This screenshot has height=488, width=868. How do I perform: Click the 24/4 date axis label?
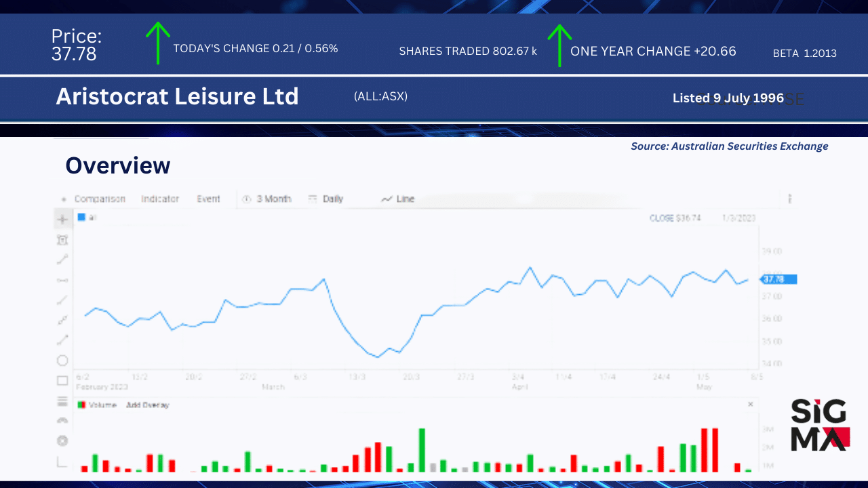tap(662, 377)
